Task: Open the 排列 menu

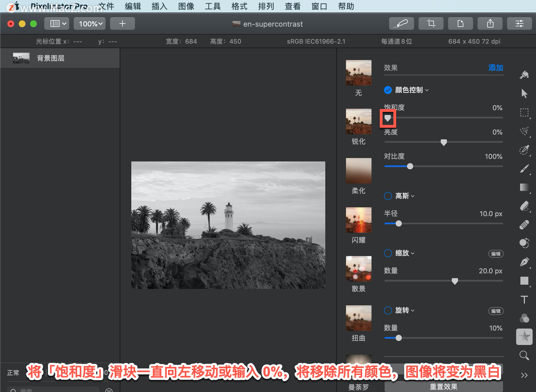Action: tap(266, 6)
